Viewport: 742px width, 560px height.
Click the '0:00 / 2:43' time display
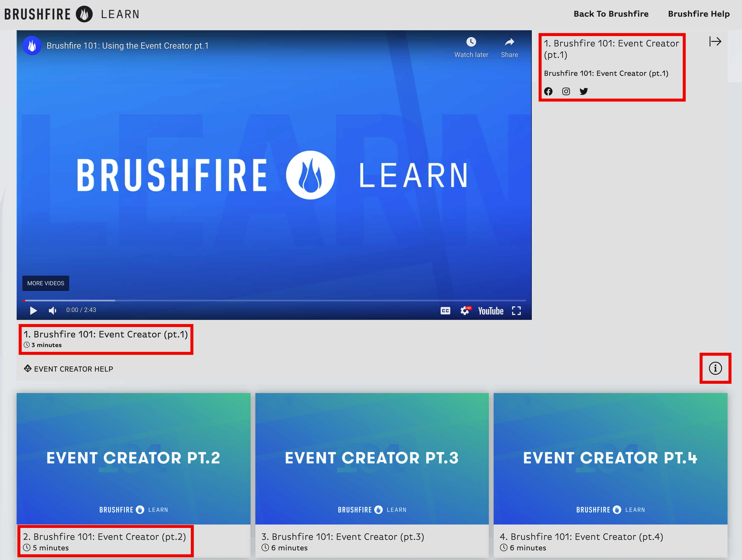[x=81, y=310]
